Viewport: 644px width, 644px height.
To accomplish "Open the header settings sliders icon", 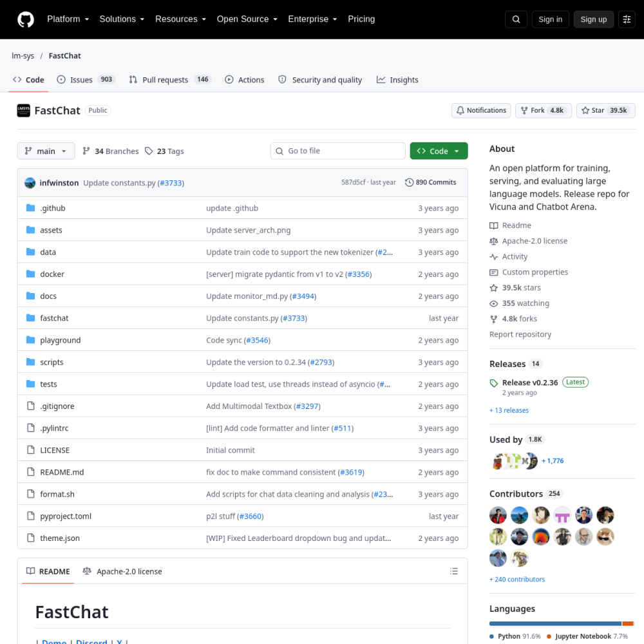I will (627, 19).
